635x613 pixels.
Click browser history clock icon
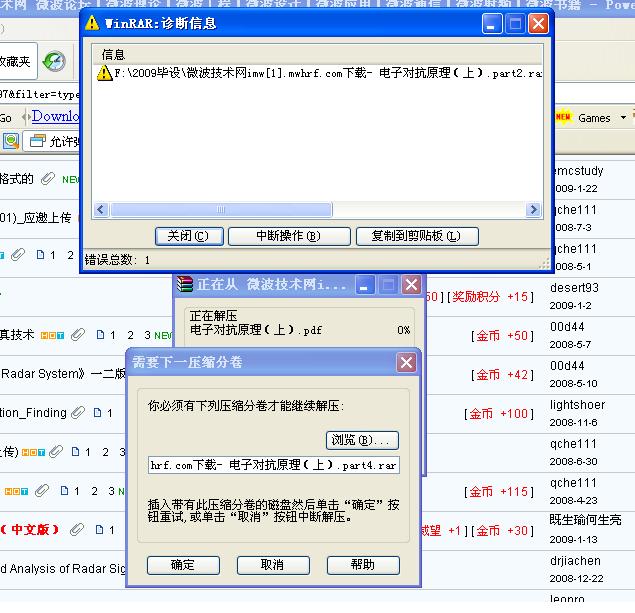(54, 62)
